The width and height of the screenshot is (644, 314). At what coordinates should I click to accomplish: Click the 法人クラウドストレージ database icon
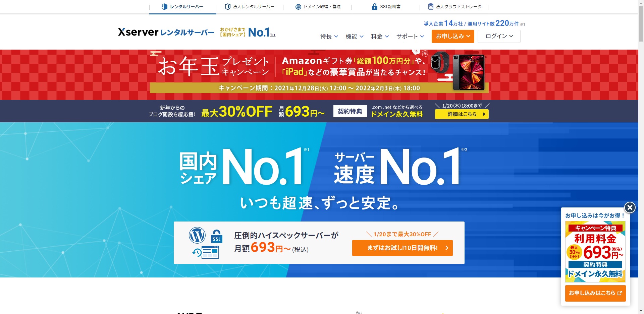(431, 7)
